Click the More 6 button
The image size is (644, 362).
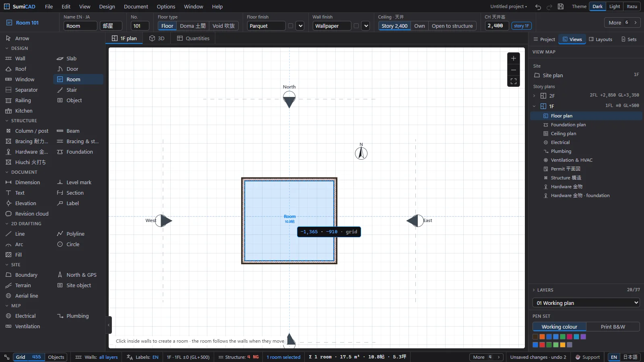click(x=622, y=23)
